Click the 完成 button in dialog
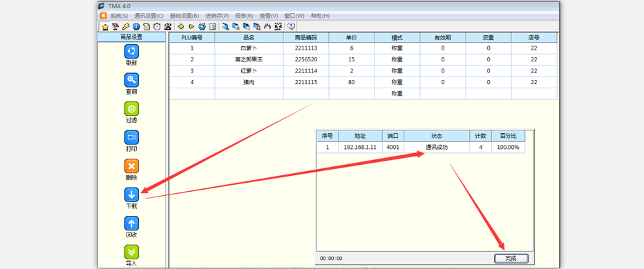Screen dimensions: 644x269 click(x=511, y=259)
